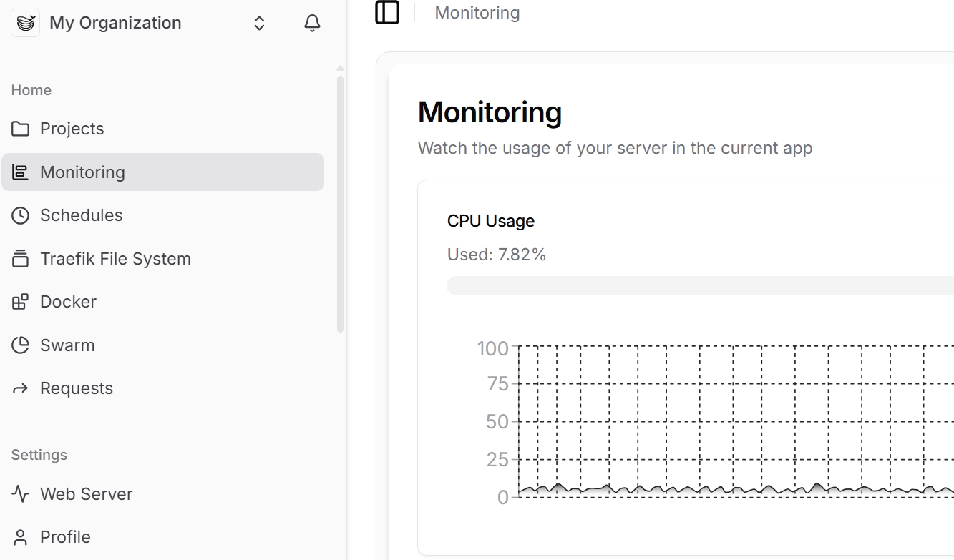Screen dimensions: 954x560
Task: Toggle the sidebar panel icon
Action: tap(387, 12)
